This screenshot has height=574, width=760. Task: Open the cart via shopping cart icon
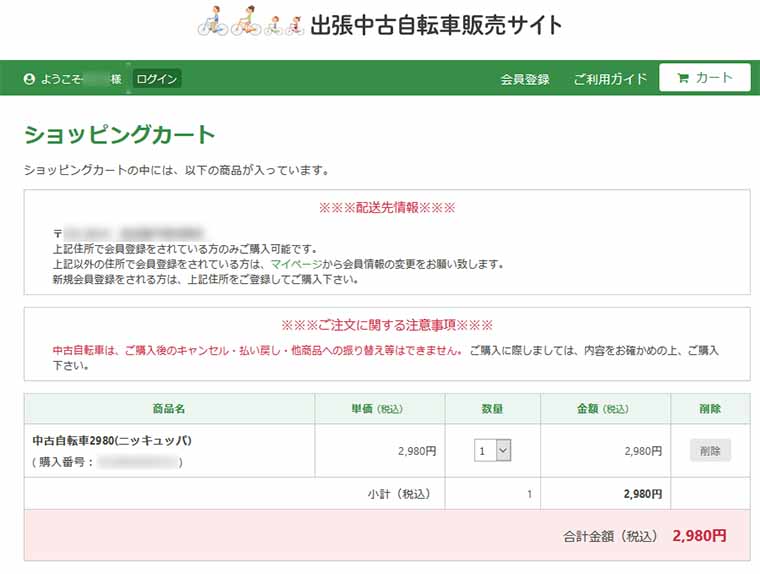click(x=683, y=78)
